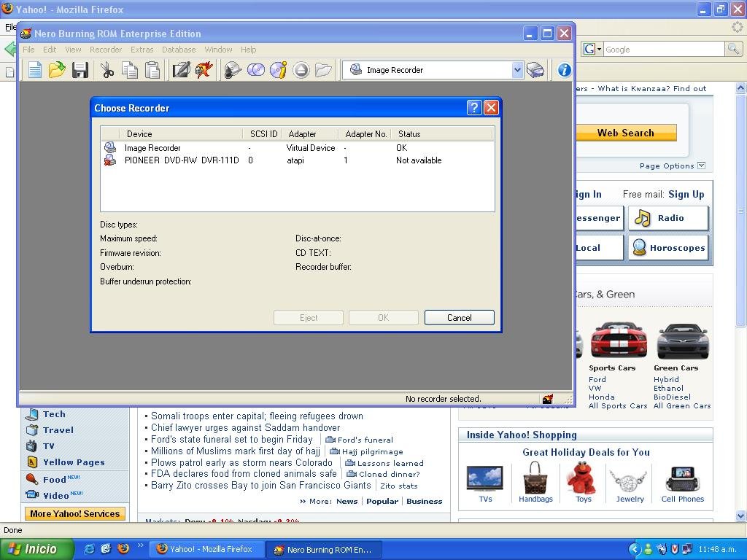Launch Internet Explorer from the quick launch bar

pyautogui.click(x=90, y=549)
